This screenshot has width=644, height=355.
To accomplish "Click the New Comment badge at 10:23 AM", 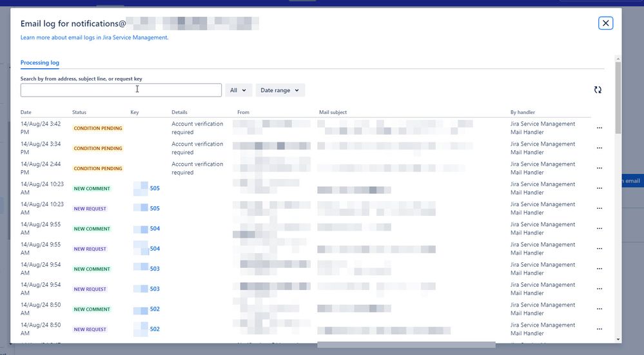I will point(92,188).
